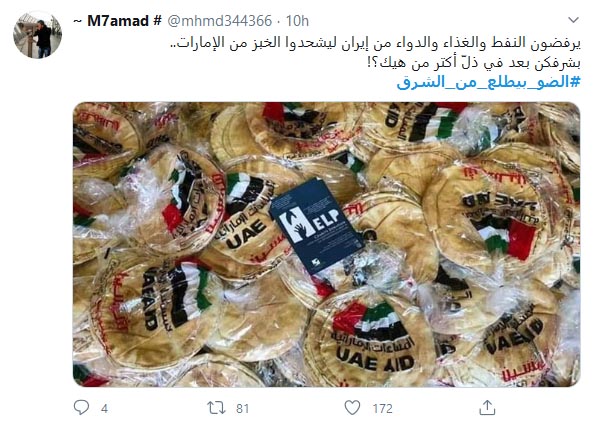Click the reply count 4
The image size is (595, 423).
104,409
